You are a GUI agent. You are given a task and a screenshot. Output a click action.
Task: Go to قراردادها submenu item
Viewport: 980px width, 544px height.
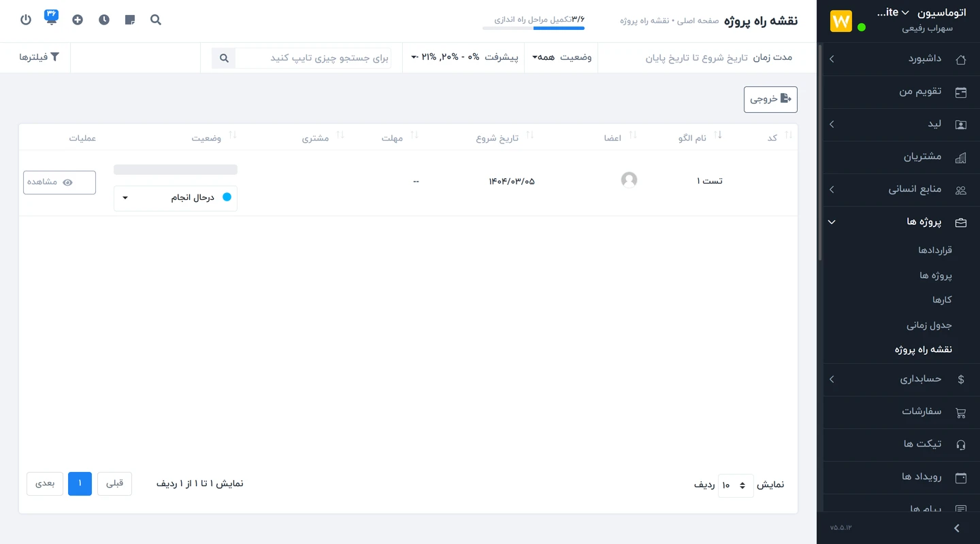pyautogui.click(x=935, y=250)
